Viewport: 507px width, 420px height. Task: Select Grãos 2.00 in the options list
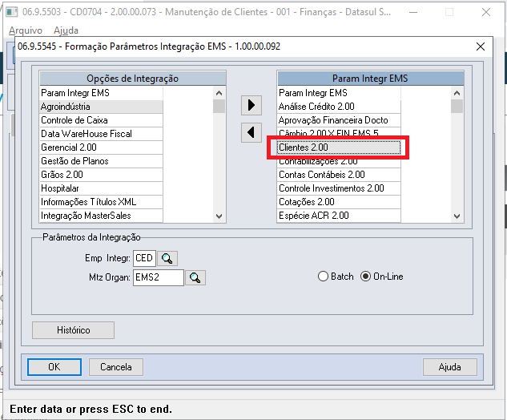(x=101, y=175)
